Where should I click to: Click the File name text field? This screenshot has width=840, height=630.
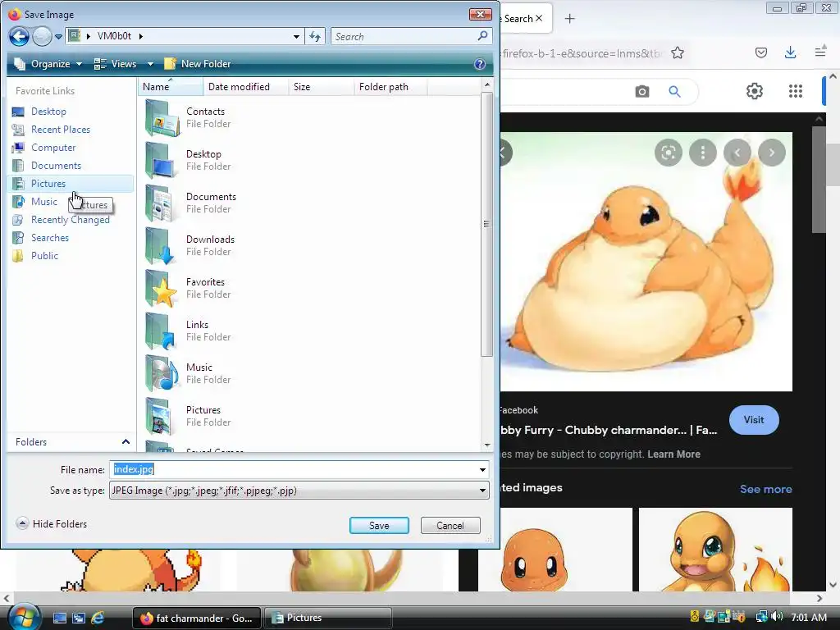pyautogui.click(x=294, y=470)
